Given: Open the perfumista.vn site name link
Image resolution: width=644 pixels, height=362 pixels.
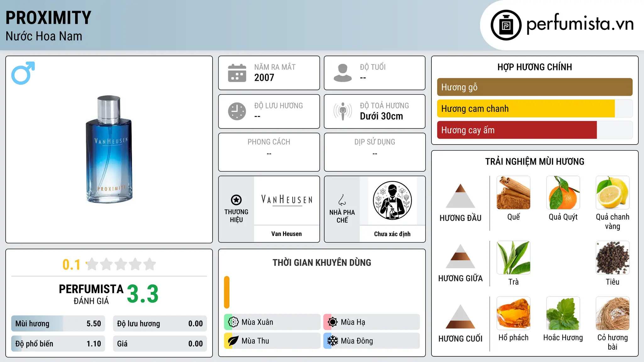Looking at the screenshot, I should [x=580, y=24].
